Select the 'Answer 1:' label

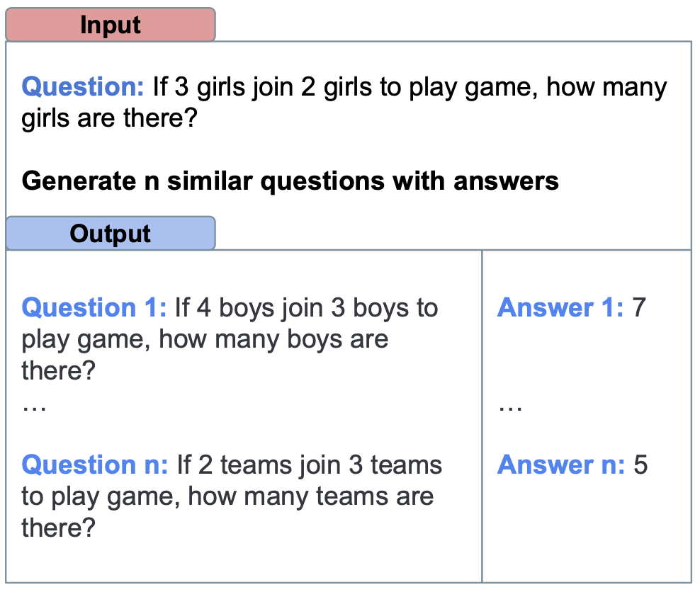pos(560,308)
